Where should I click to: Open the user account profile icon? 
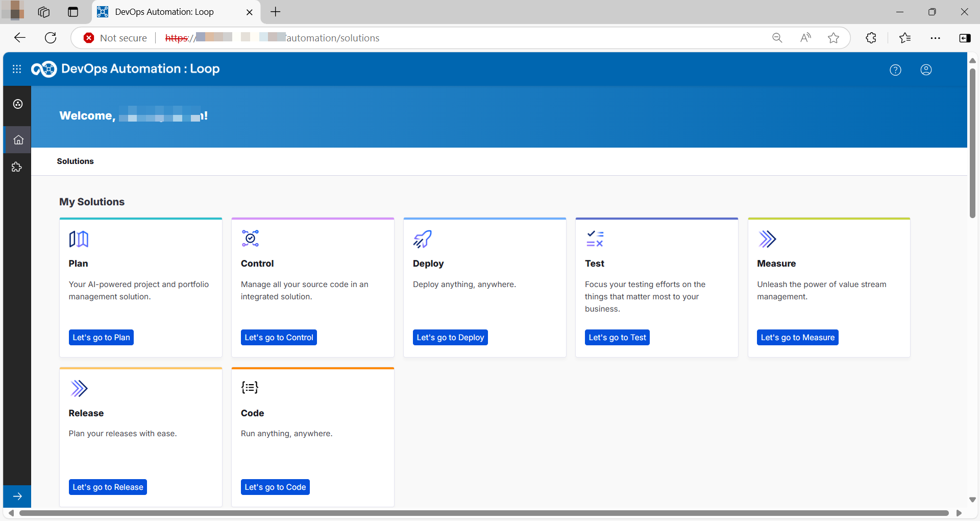(x=926, y=70)
